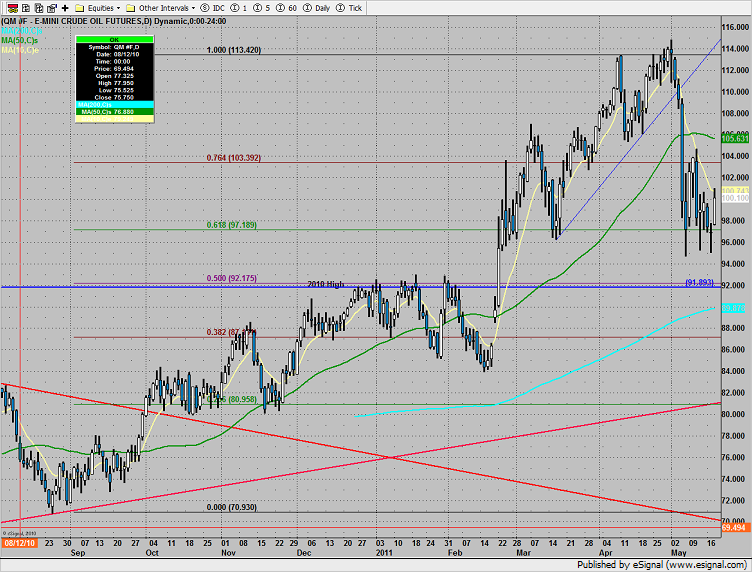The image size is (752, 572).
Task: Click the third toolbar copy-window icon
Action: tap(39, 8)
